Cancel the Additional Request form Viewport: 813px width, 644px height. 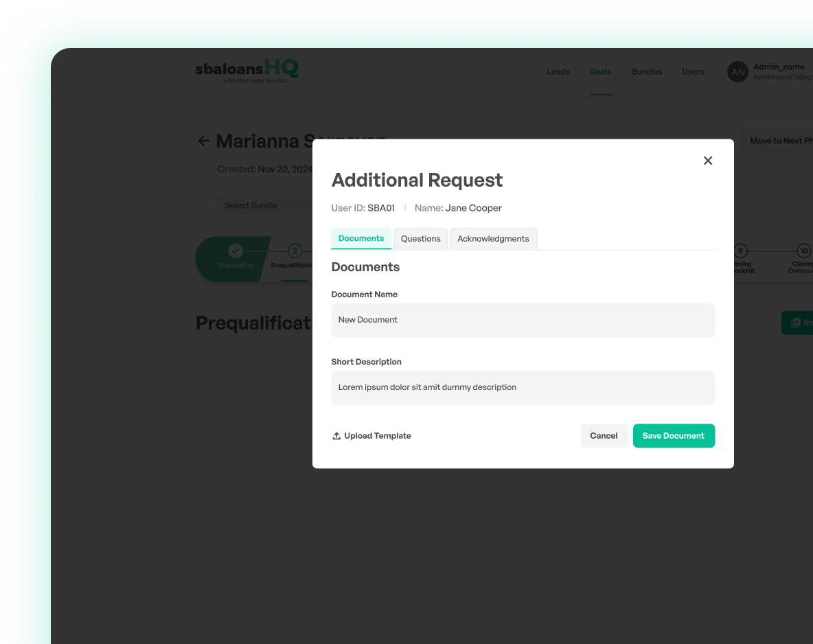coord(604,435)
